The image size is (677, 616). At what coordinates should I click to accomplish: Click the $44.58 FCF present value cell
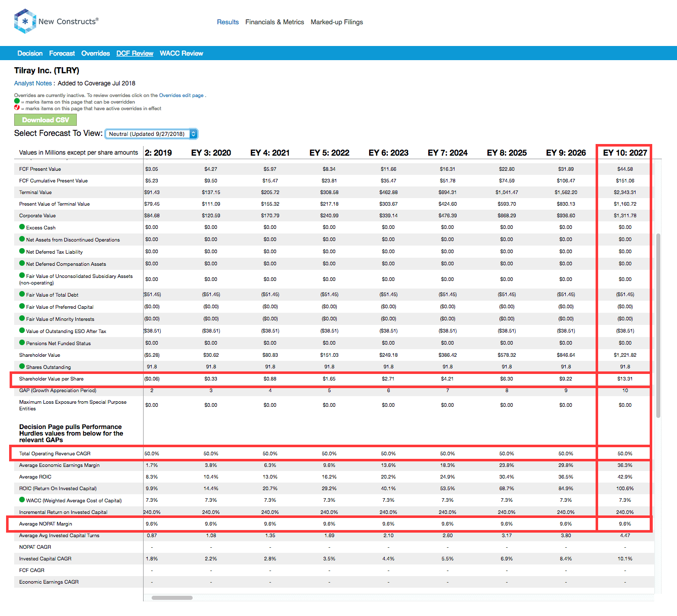coord(625,169)
